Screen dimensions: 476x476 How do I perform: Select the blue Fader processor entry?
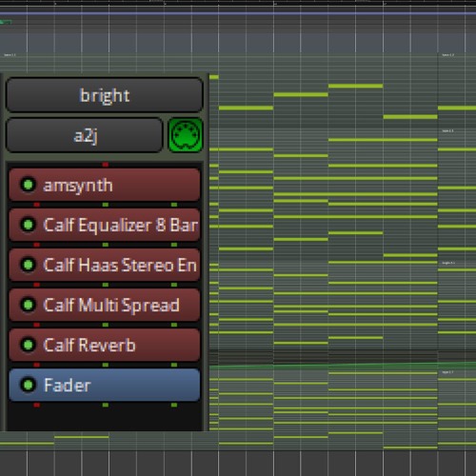coord(105,385)
